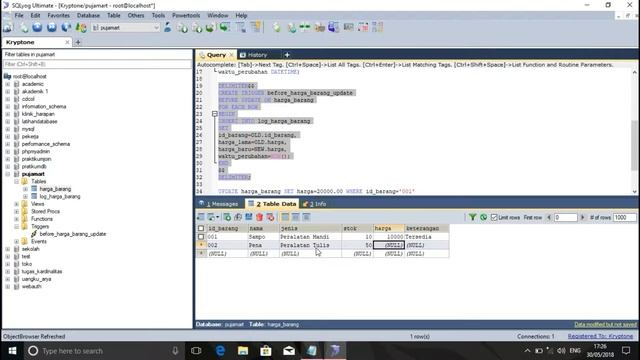640x360 pixels.
Task: Expand the sekolah database node
Action: click(8, 249)
